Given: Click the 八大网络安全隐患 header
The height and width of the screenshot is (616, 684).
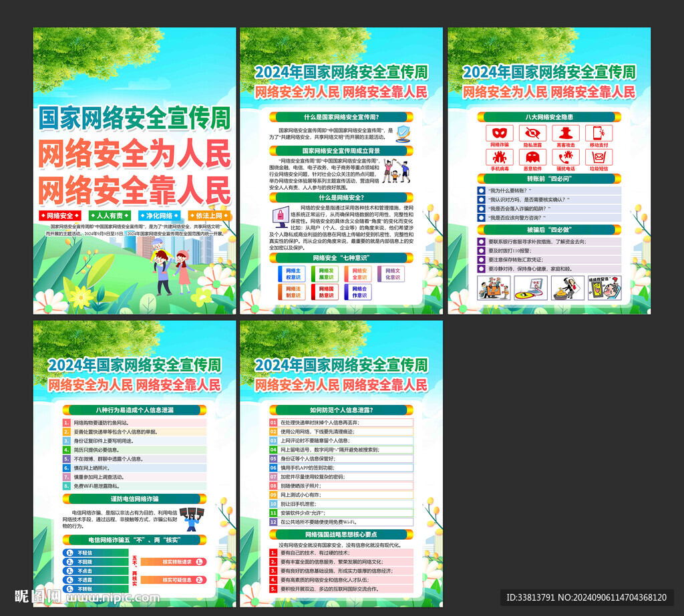Looking at the screenshot, I should pos(549,117).
